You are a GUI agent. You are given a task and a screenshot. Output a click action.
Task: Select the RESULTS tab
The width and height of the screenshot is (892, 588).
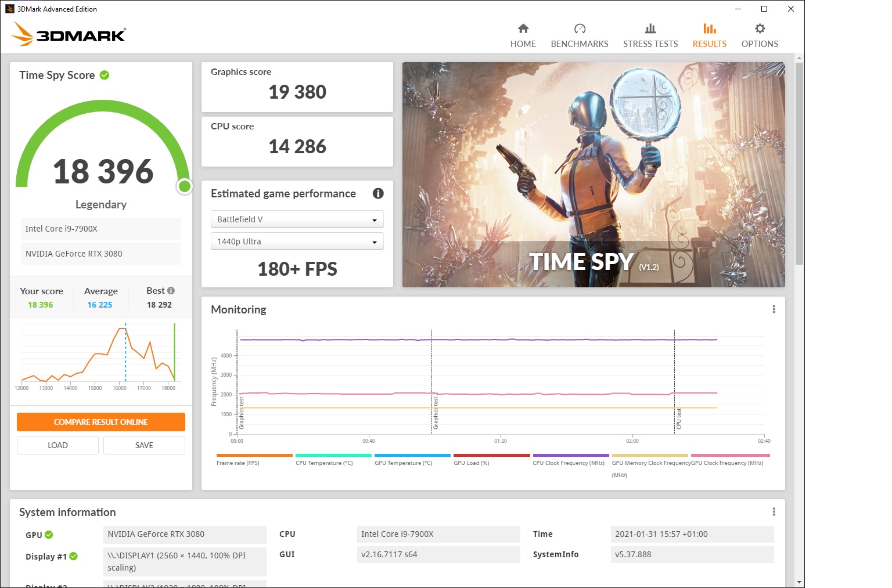(709, 36)
